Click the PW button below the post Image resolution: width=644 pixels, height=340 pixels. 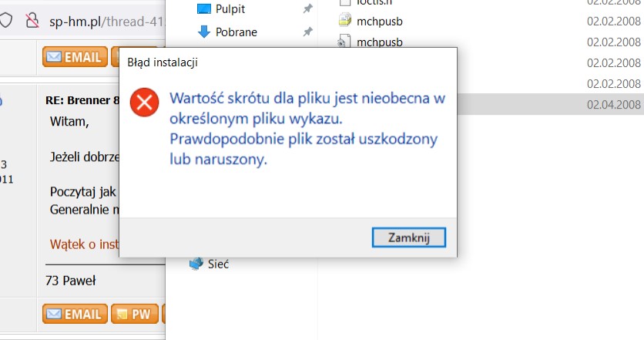click(x=134, y=314)
